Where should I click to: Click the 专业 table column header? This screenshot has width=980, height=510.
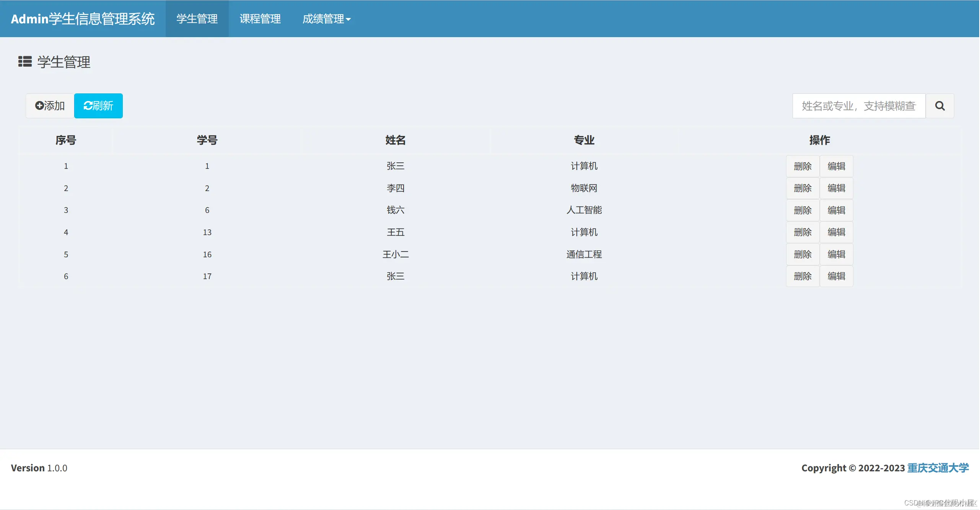tap(584, 140)
